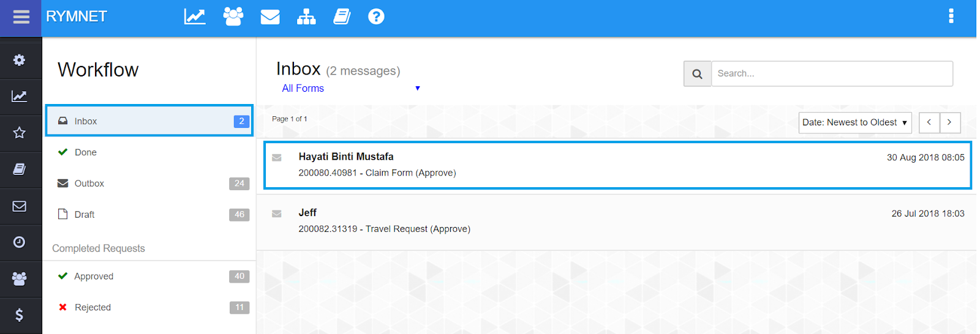Open the help question mark icon
This screenshot has width=980, height=334.
click(376, 17)
